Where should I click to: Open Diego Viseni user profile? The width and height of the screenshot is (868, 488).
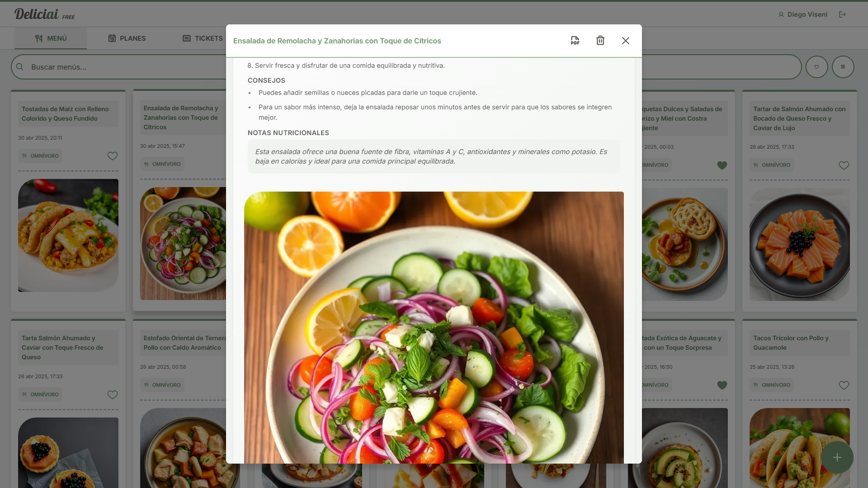[x=802, y=14]
